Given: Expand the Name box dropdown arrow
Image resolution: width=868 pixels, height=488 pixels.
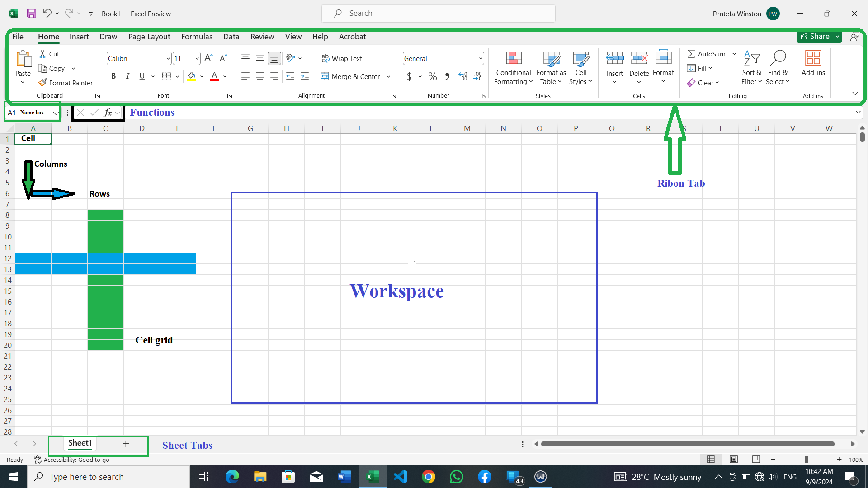Looking at the screenshot, I should pyautogui.click(x=55, y=113).
